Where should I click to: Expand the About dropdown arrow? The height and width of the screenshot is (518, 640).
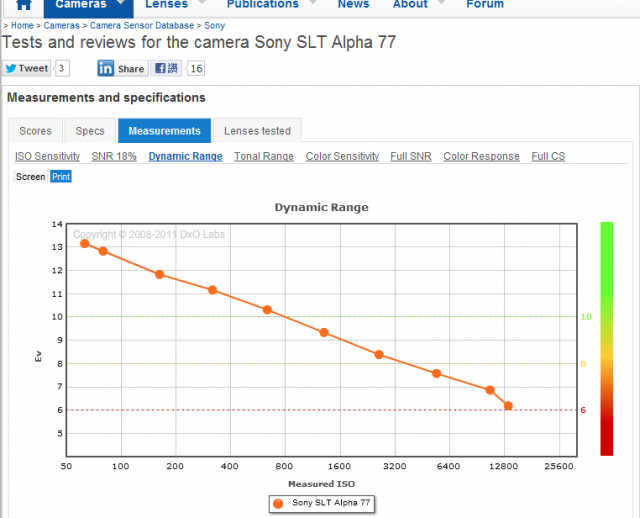point(442,2)
